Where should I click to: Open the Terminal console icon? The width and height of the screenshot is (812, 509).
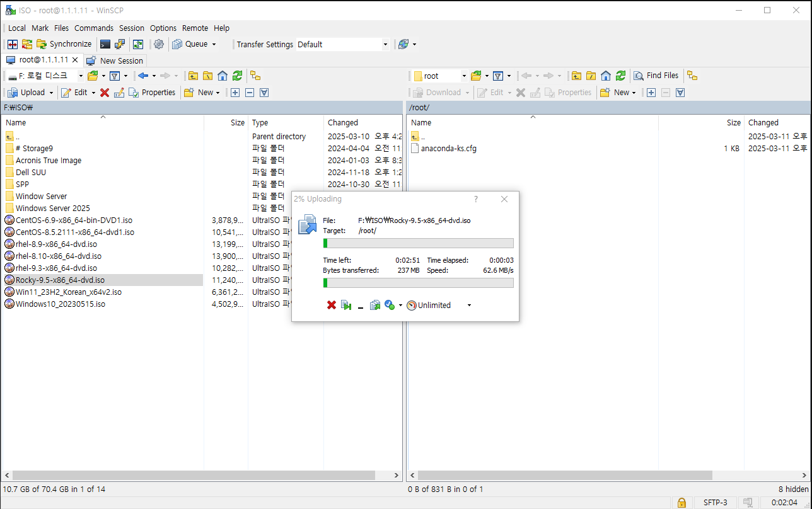point(105,44)
